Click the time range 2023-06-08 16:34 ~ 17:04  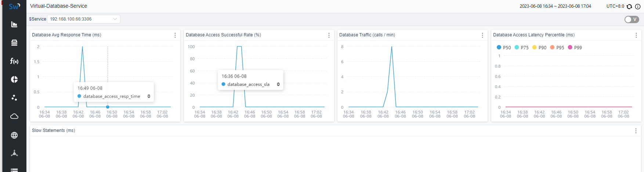coord(555,6)
